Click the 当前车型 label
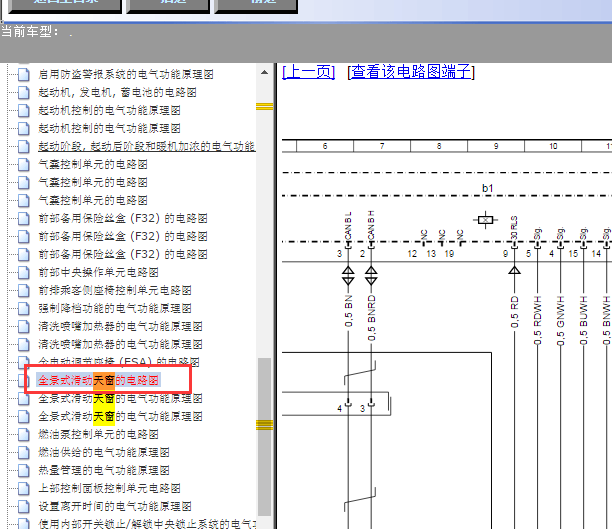The height and width of the screenshot is (529, 612). pos(30,32)
